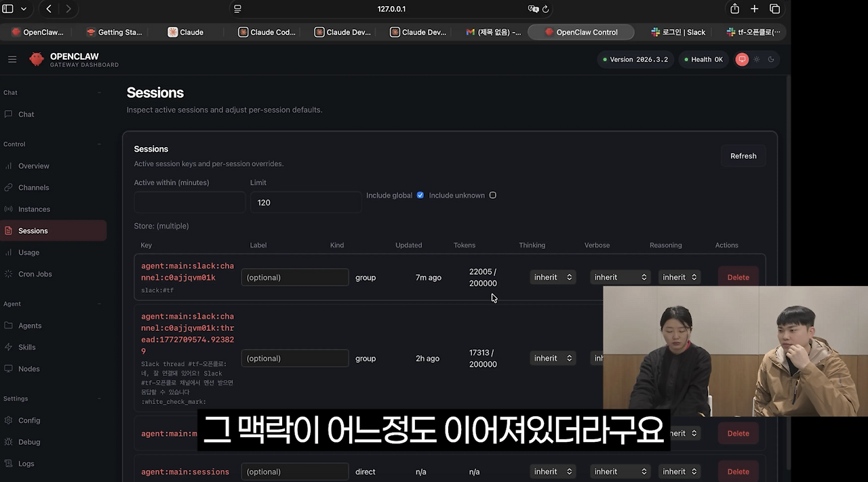Screen dimensions: 868x482
Task: Select Overview in the Control sidebar
Action: [x=34, y=165]
